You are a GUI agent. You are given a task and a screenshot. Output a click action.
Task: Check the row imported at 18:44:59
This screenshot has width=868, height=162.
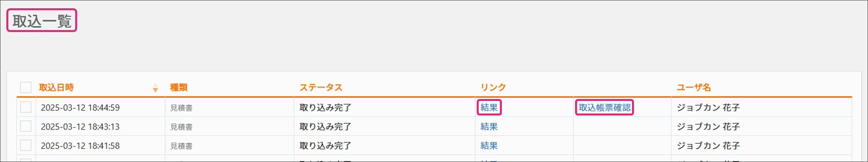(25, 108)
